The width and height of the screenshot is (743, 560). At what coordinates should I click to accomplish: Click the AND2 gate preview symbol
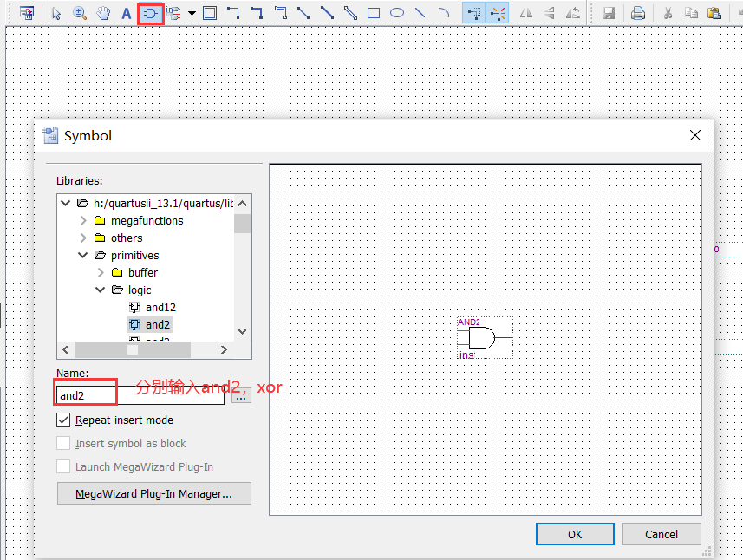point(485,338)
